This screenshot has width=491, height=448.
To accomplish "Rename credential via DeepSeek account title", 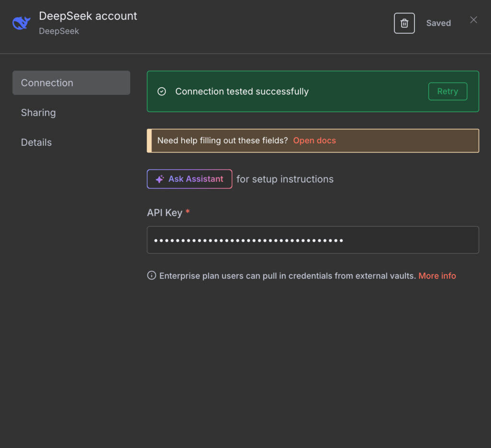I will pos(88,16).
